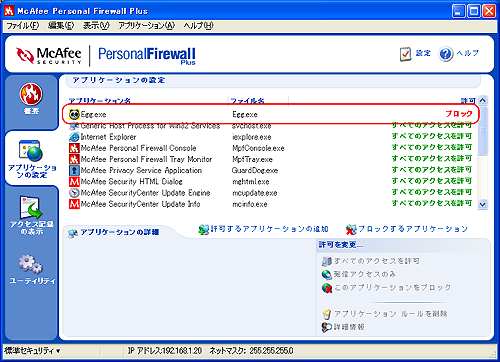Select the アプリケーションの詳細 tab

(x=114, y=232)
